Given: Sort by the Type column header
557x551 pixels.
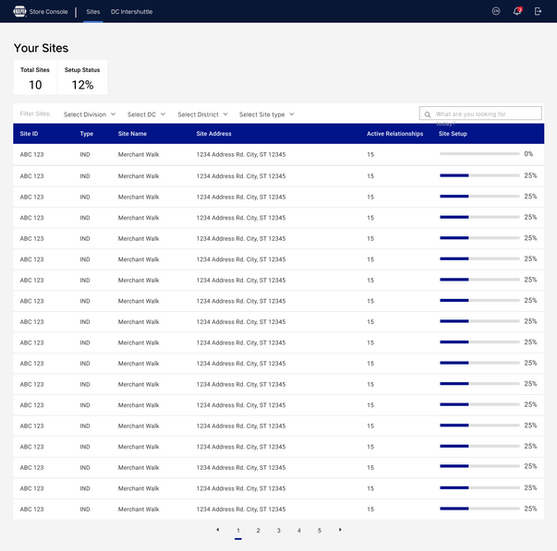Looking at the screenshot, I should click(x=86, y=134).
